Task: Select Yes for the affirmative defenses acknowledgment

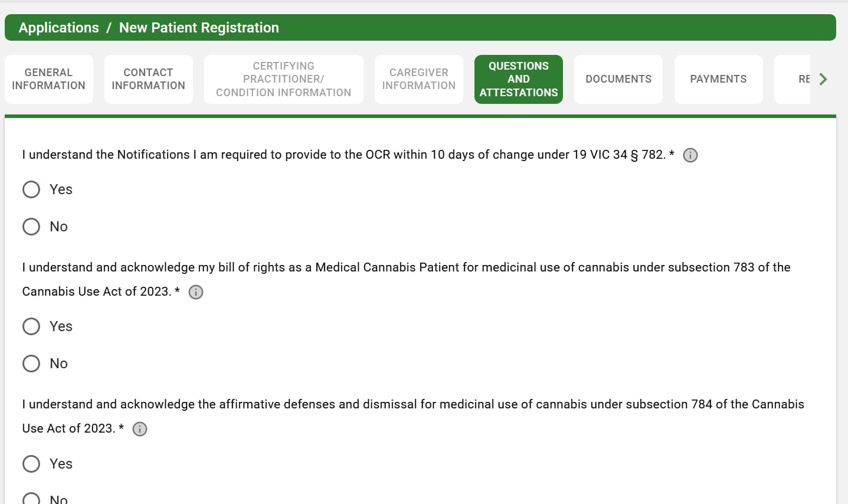Action: click(x=31, y=464)
